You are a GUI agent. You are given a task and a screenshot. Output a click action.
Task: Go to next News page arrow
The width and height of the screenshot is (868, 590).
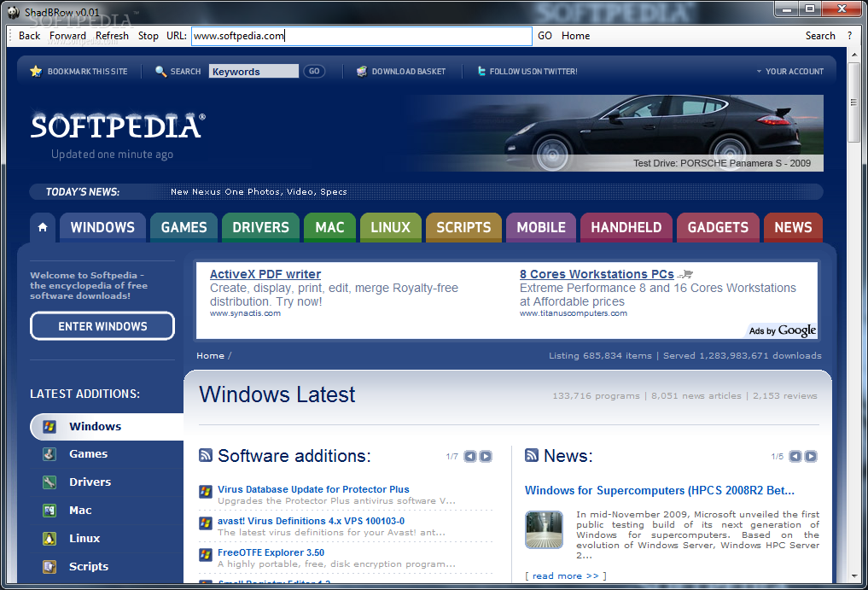pyautogui.click(x=811, y=456)
